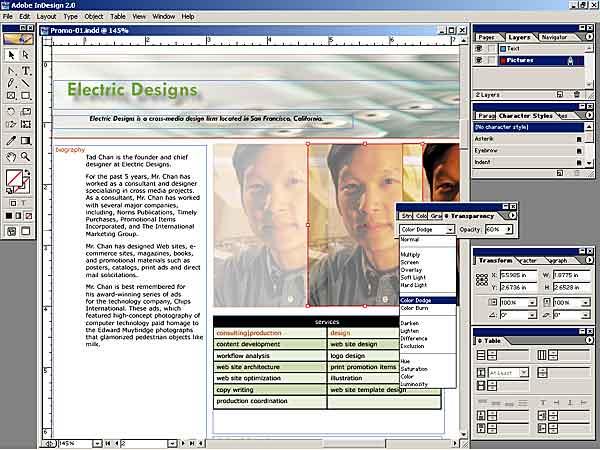Expand the Transparency panel flyout menu
The height and width of the screenshot is (450, 600).
click(x=513, y=214)
